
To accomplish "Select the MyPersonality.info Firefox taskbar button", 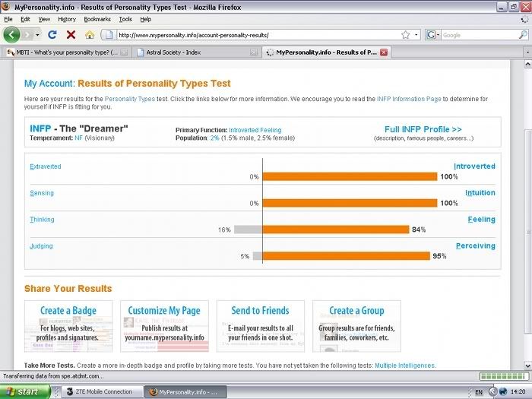I will pos(185,392).
